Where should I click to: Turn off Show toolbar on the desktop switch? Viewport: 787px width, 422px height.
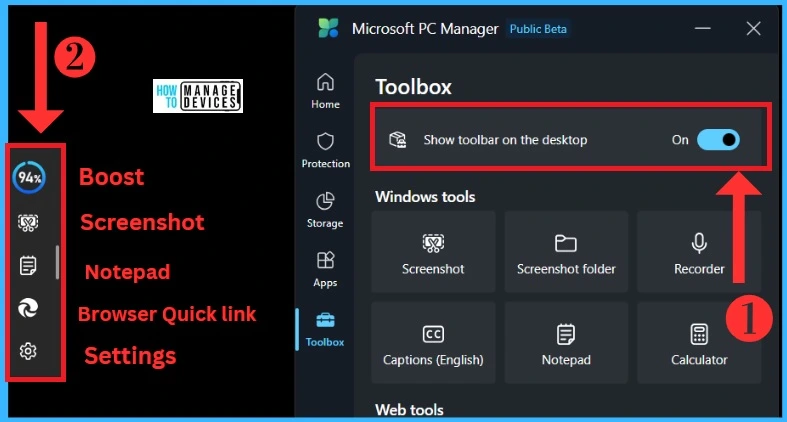coord(718,139)
